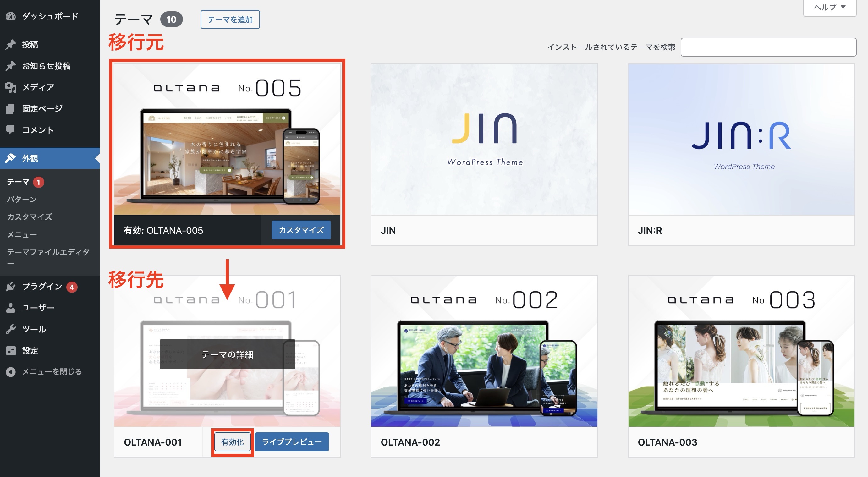
Task: Select the OLTANA No.003 theme screenshot
Action: [742, 351]
